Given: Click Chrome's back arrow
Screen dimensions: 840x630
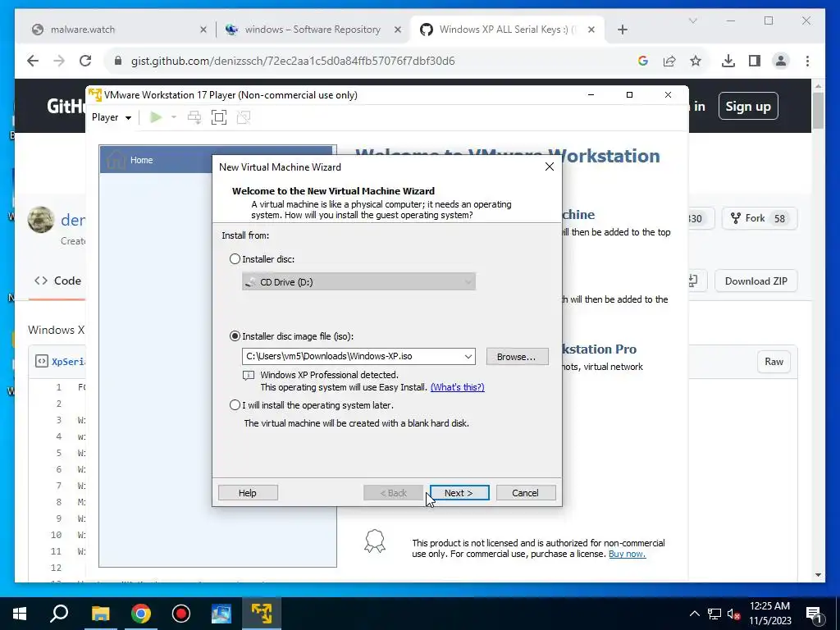Looking at the screenshot, I should point(33,61).
